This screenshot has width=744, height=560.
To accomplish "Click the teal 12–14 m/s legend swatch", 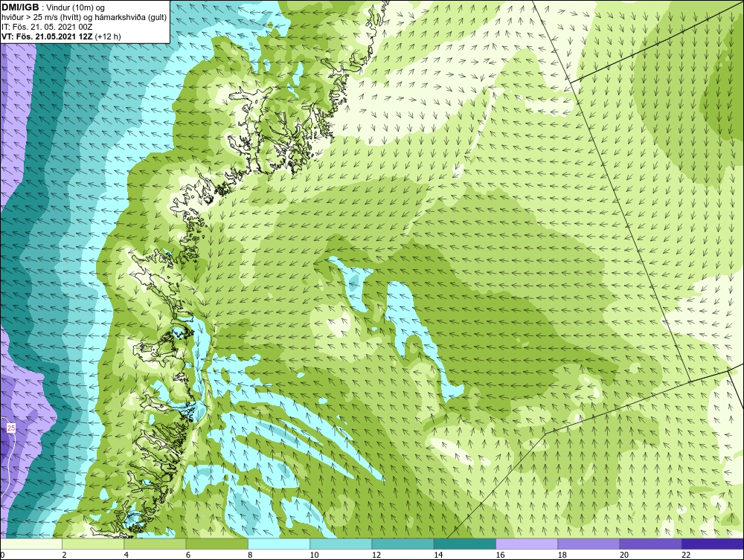I will tap(403, 544).
